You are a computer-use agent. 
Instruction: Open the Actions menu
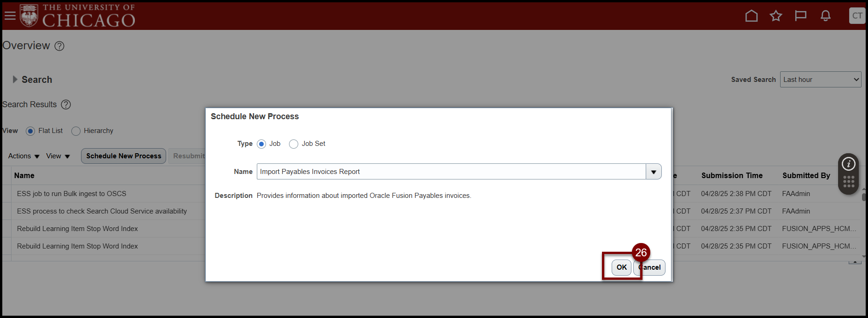(24, 156)
